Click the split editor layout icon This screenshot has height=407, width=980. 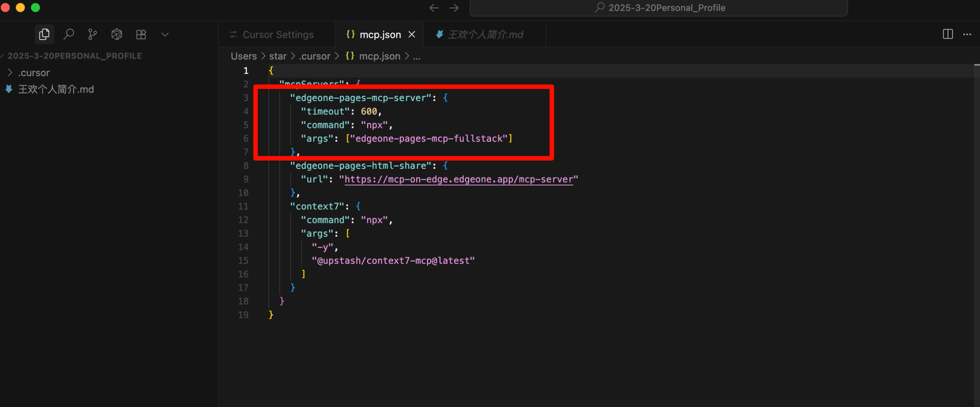[x=947, y=34]
